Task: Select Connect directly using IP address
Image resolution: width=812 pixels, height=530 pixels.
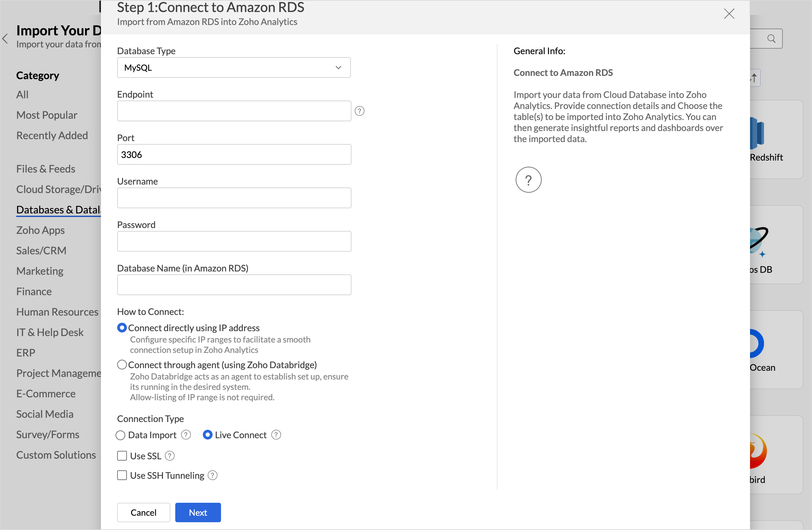Action: 122,328
